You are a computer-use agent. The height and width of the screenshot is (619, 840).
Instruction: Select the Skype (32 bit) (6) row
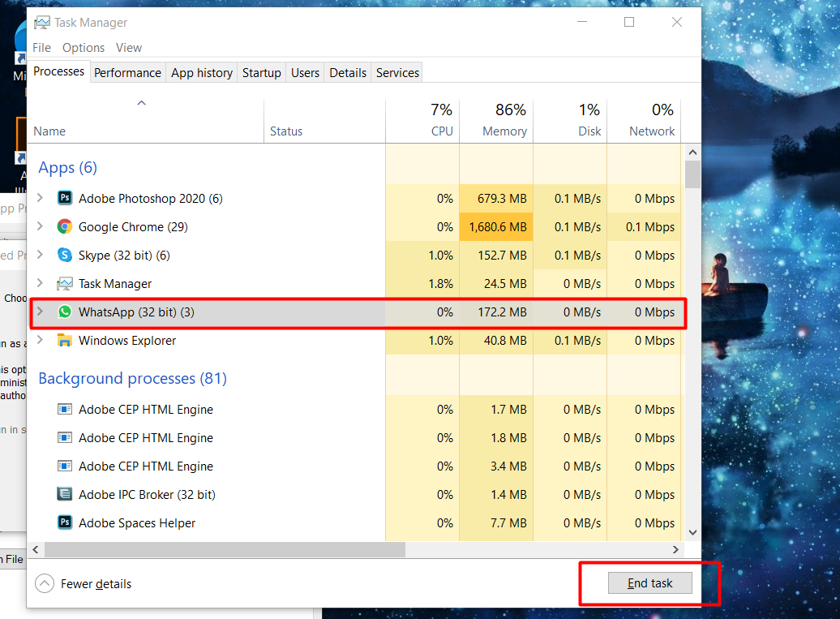pos(357,255)
